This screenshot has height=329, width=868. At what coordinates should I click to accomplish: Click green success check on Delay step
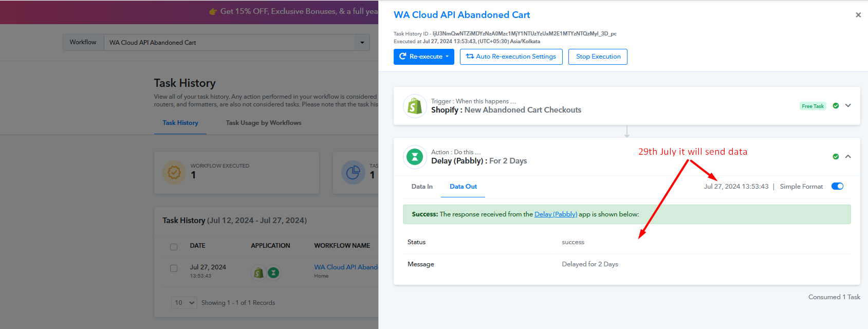click(836, 157)
